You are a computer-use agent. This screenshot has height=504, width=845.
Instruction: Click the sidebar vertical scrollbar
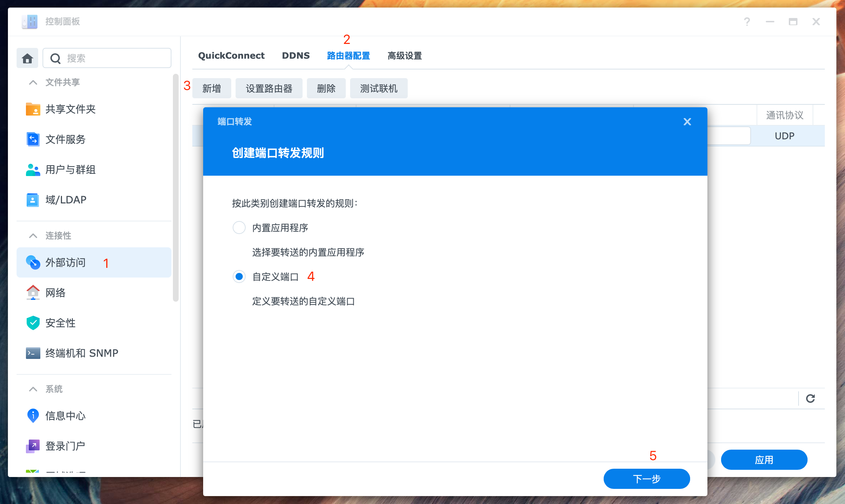tap(175, 187)
